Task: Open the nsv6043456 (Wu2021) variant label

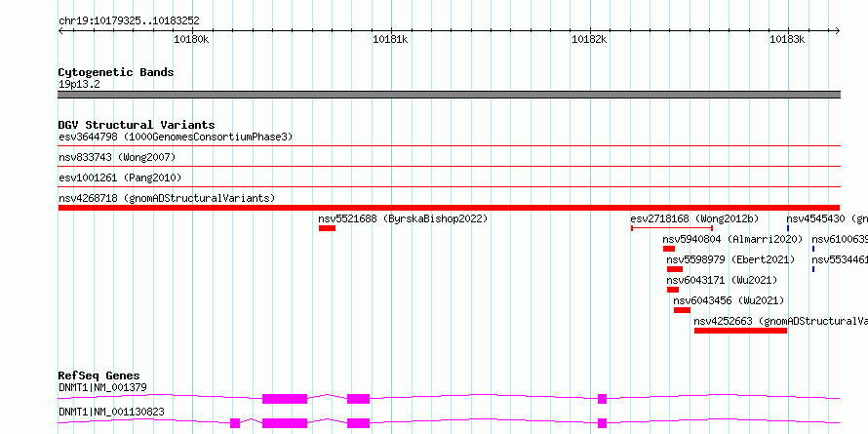Action: point(729,300)
